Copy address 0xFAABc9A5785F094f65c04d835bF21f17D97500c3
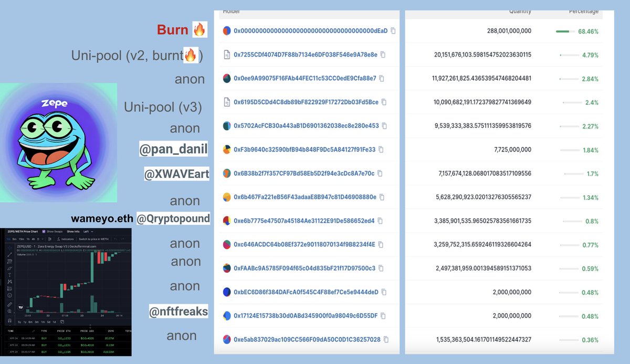 pos(381,269)
